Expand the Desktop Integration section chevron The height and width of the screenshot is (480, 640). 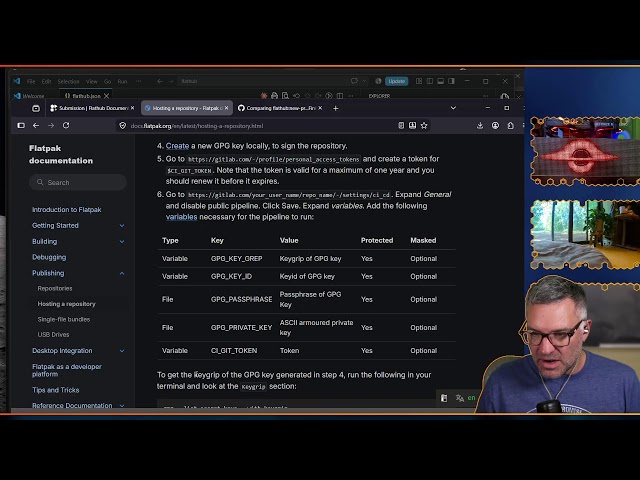click(x=122, y=351)
